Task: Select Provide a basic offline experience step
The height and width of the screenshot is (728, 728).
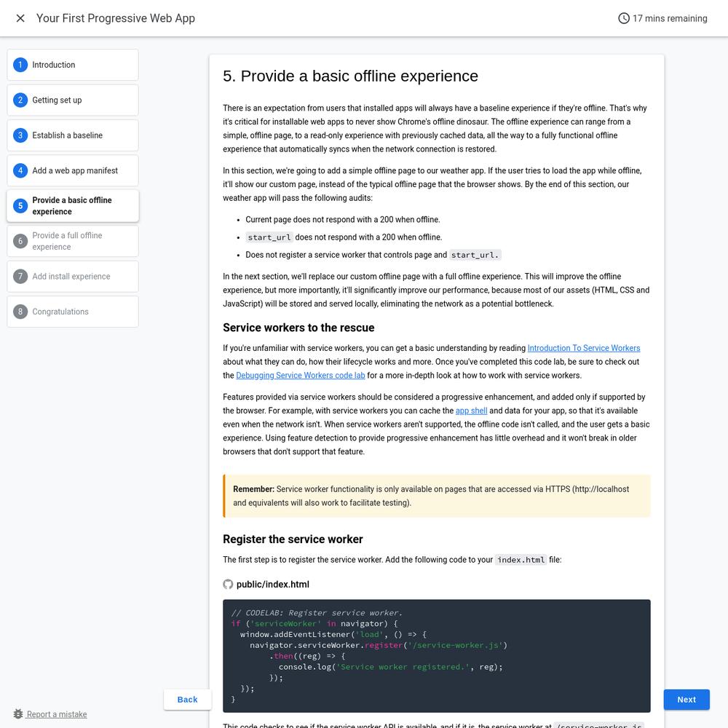Action: (72, 206)
